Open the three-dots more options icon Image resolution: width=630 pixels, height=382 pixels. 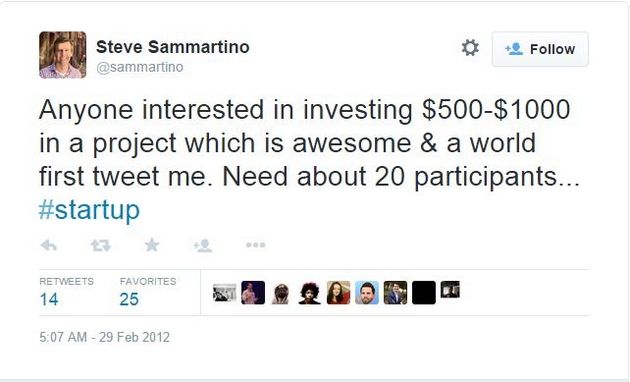pos(256,245)
